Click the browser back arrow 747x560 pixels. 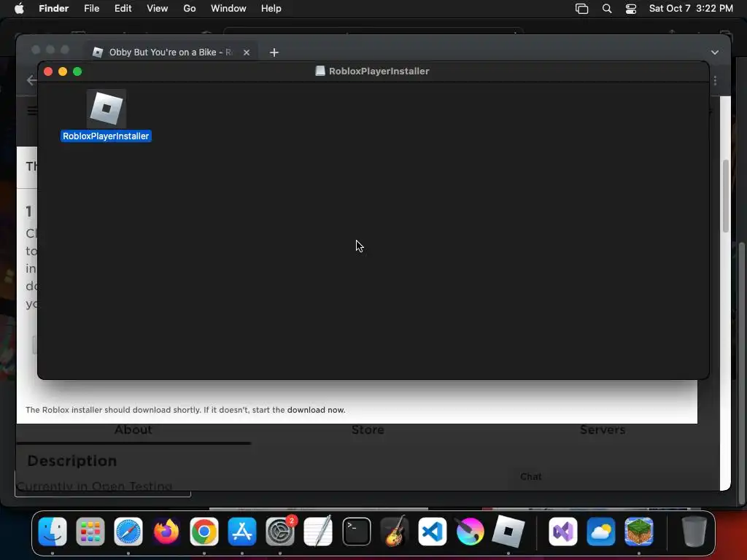(31, 80)
